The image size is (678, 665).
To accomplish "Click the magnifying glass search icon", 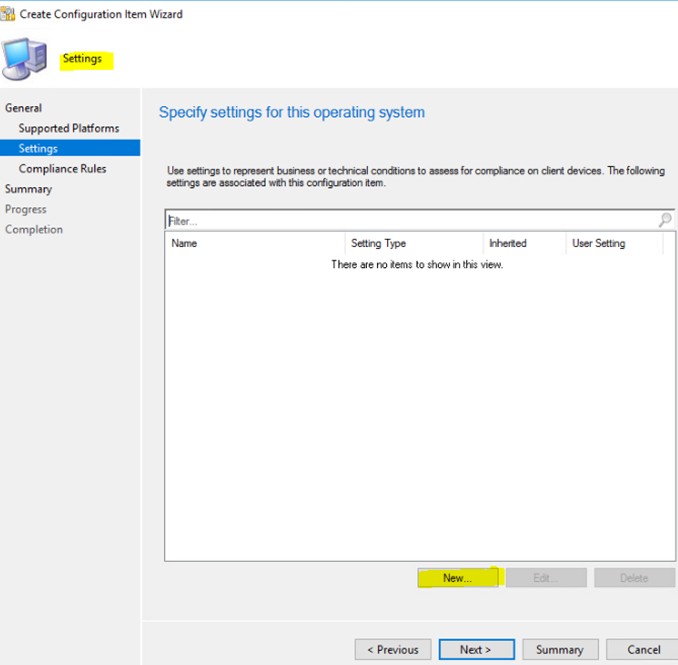I will point(665,220).
